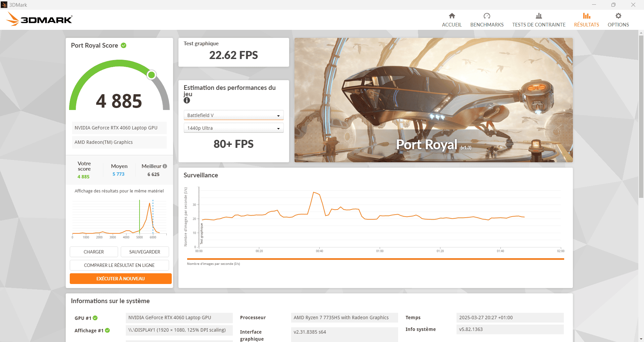
Task: Minimize the 3DMark window
Action: [x=594, y=5]
